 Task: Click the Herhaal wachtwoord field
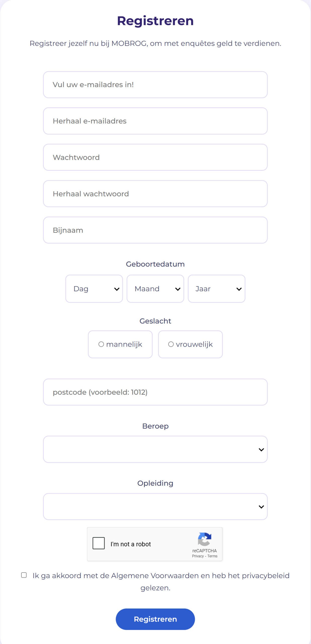[x=155, y=194]
